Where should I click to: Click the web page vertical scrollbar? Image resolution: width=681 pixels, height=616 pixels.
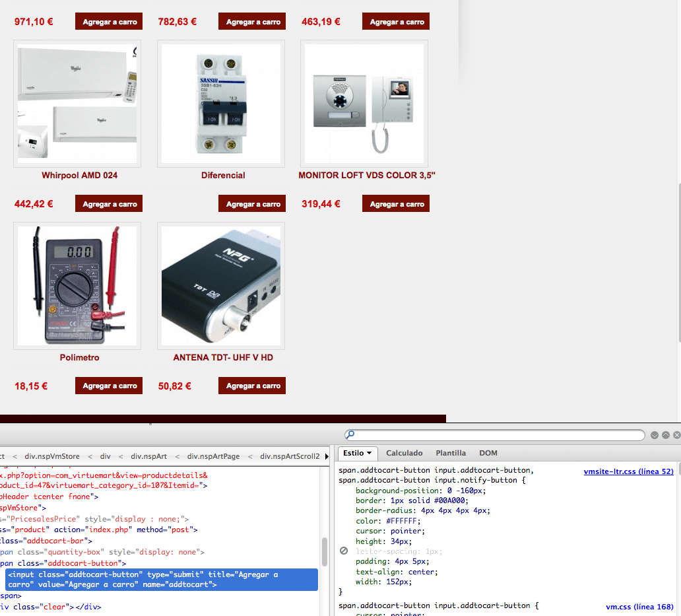(x=678, y=262)
